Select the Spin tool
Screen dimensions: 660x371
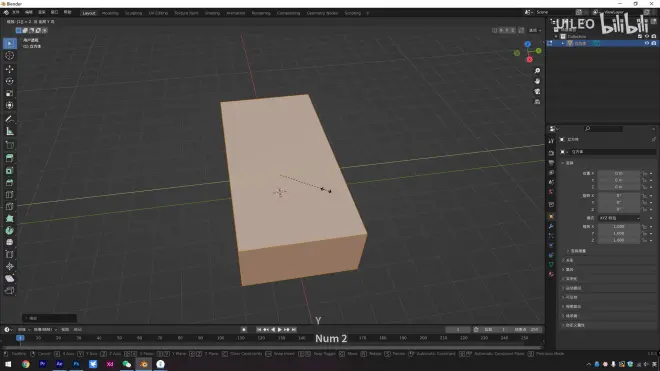[10, 230]
